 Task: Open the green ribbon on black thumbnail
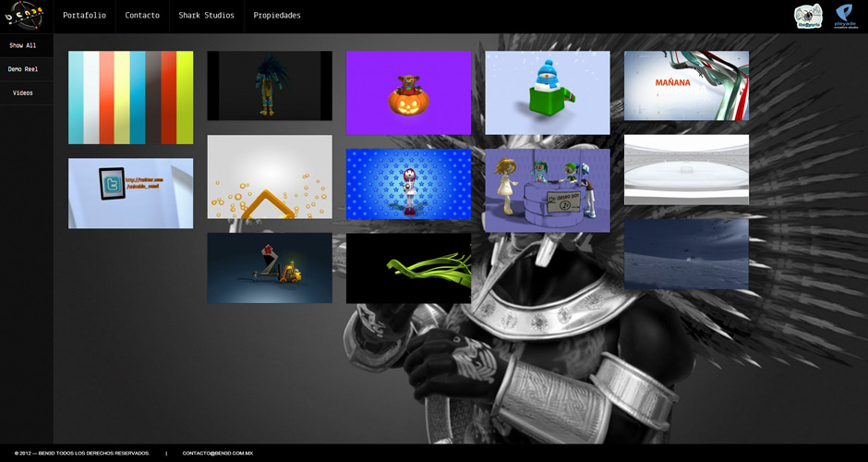point(408,268)
